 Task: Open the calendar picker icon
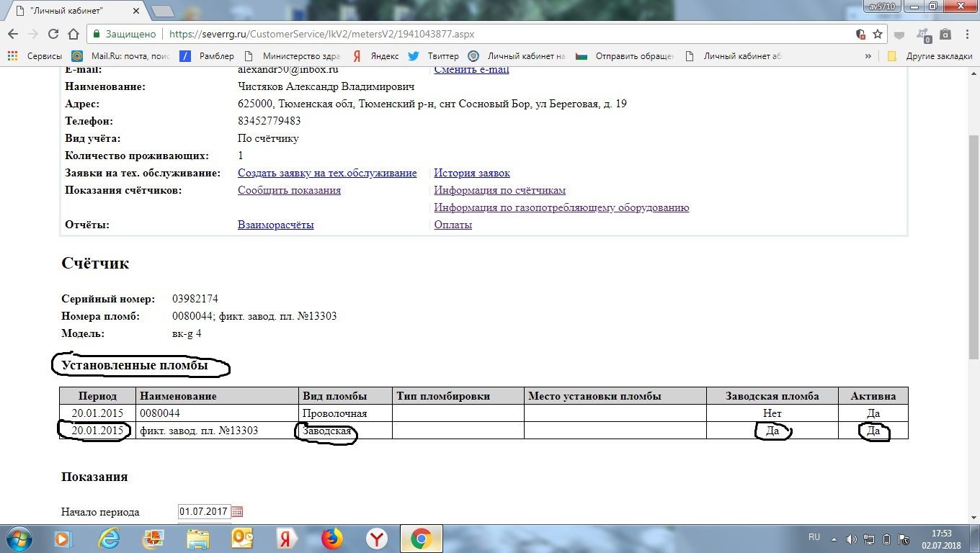tap(237, 512)
